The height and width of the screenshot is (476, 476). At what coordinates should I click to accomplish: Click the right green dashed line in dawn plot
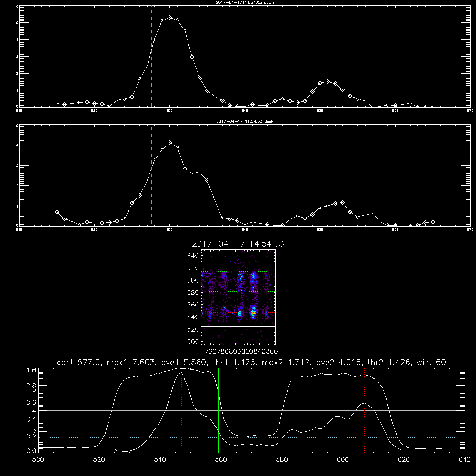click(263, 57)
